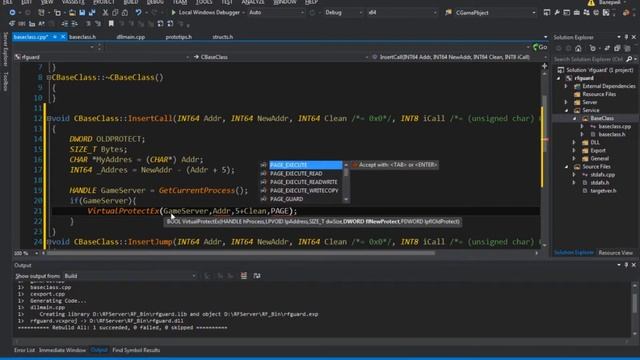Open the Local Windows Debugger dropdown arrow
640x360 pixels.
click(x=244, y=13)
